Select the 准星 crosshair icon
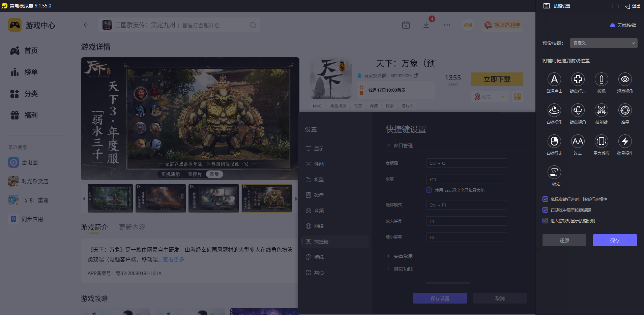 (625, 110)
